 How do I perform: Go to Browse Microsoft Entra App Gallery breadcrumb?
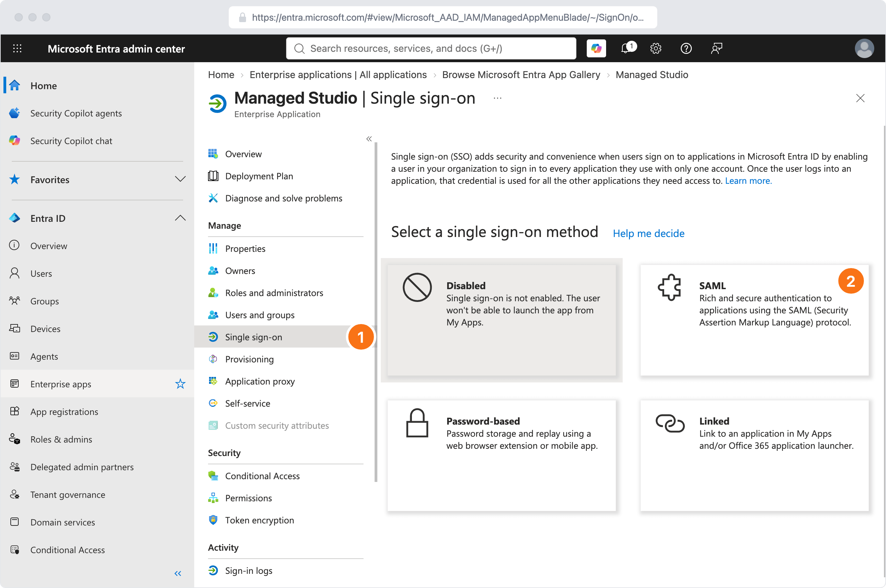point(521,75)
